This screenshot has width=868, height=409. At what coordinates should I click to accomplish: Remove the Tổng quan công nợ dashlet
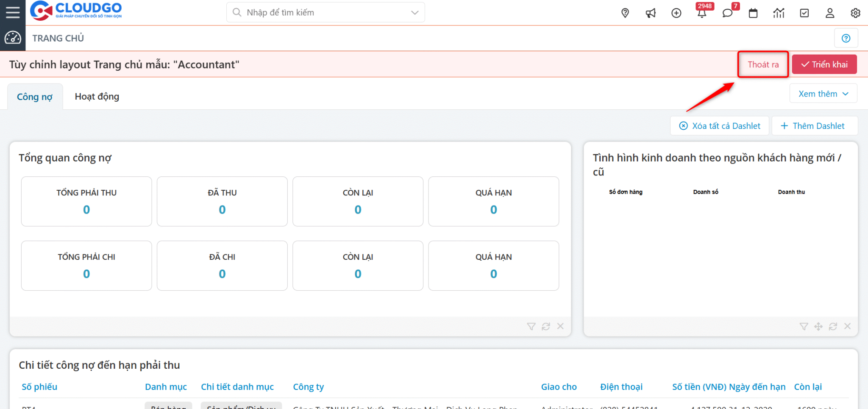pyautogui.click(x=560, y=326)
